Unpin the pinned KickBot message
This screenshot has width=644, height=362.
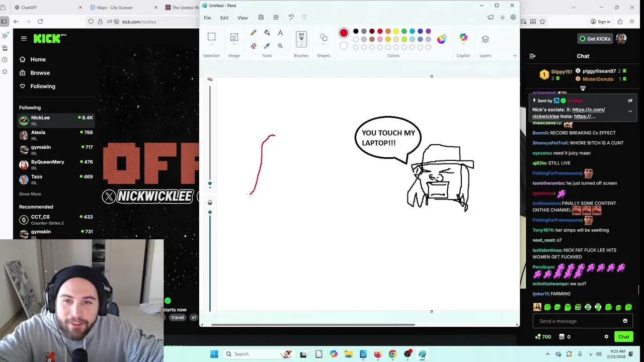point(630,101)
